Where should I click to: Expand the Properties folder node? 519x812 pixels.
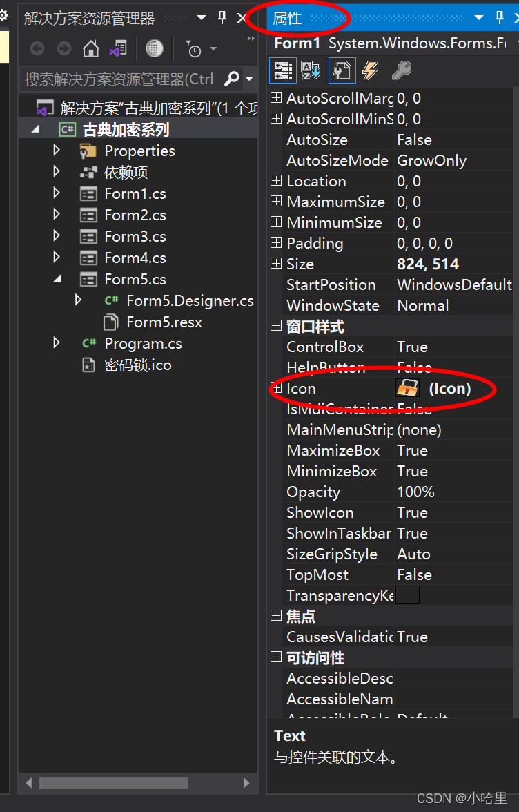[57, 151]
